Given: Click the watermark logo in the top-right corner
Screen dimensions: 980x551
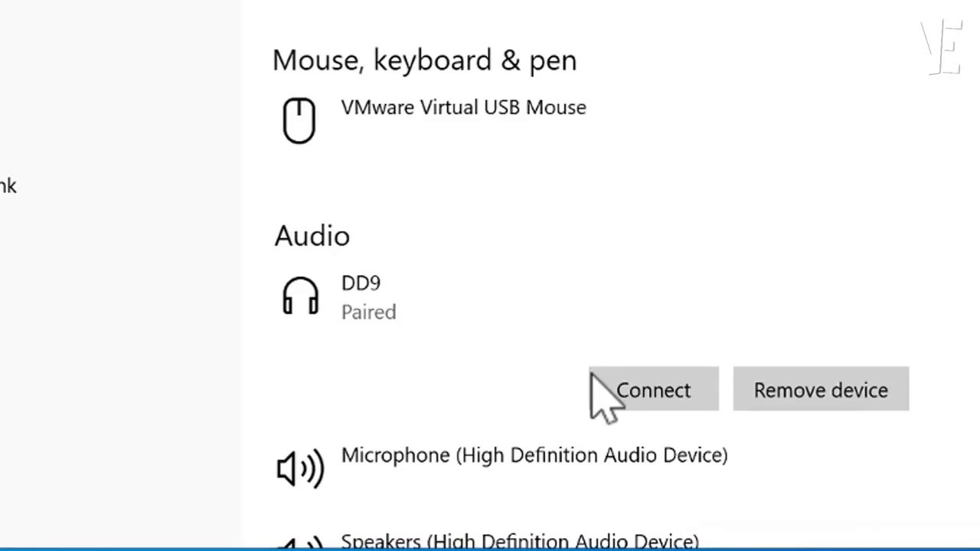Looking at the screenshot, I should (x=942, y=47).
